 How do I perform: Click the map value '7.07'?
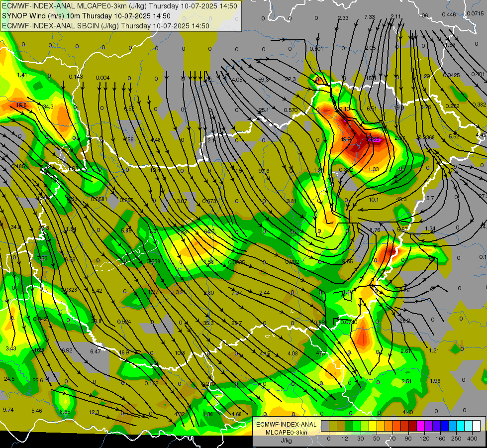(x=237, y=293)
